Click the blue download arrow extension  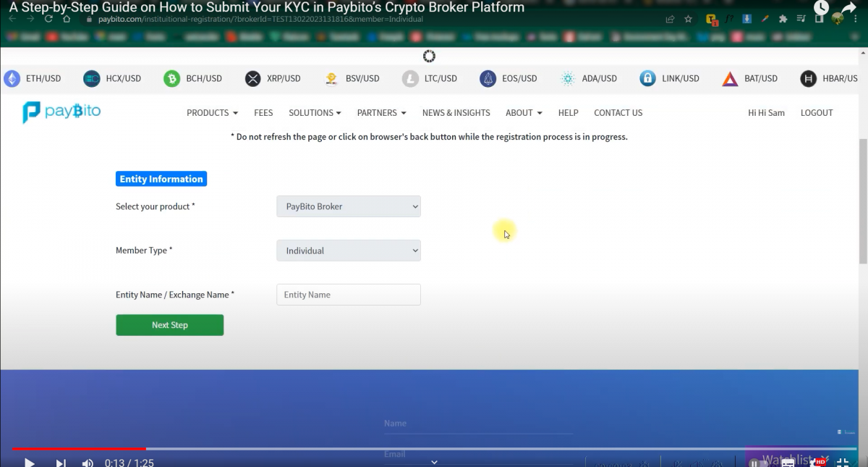[747, 19]
